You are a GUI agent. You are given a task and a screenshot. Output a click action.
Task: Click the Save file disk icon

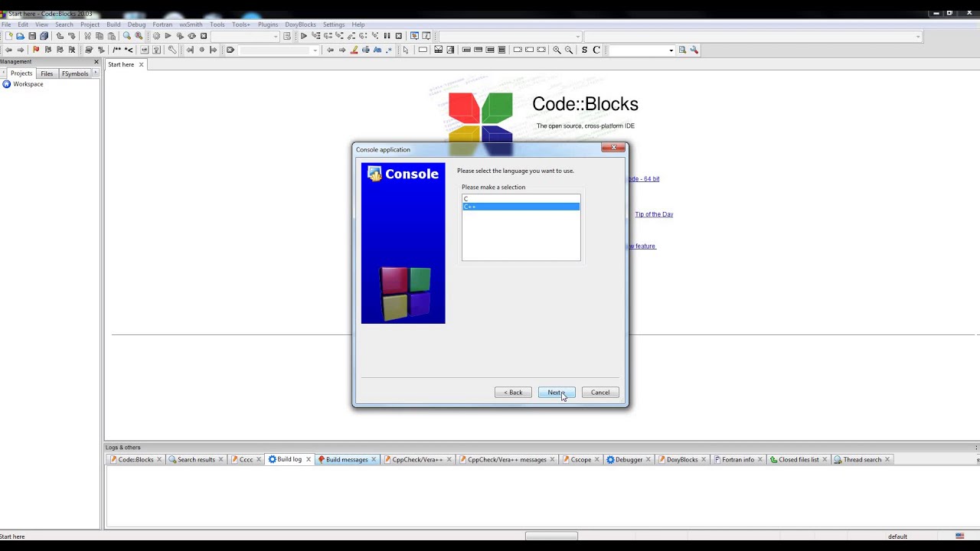pyautogui.click(x=31, y=36)
